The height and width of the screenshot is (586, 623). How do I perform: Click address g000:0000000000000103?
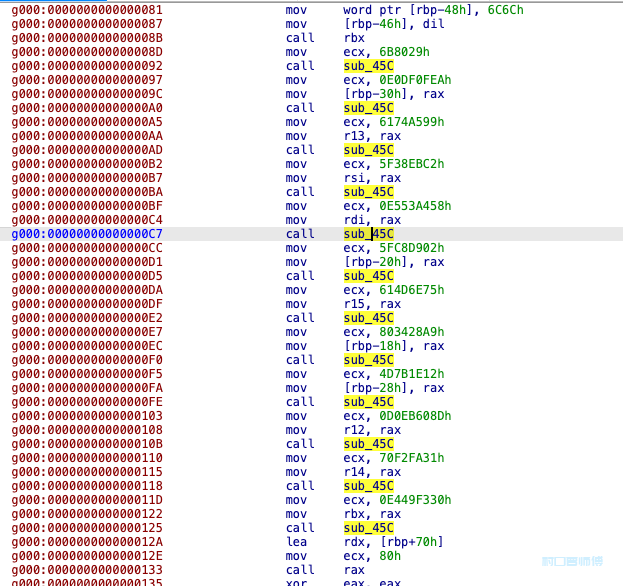pos(87,416)
